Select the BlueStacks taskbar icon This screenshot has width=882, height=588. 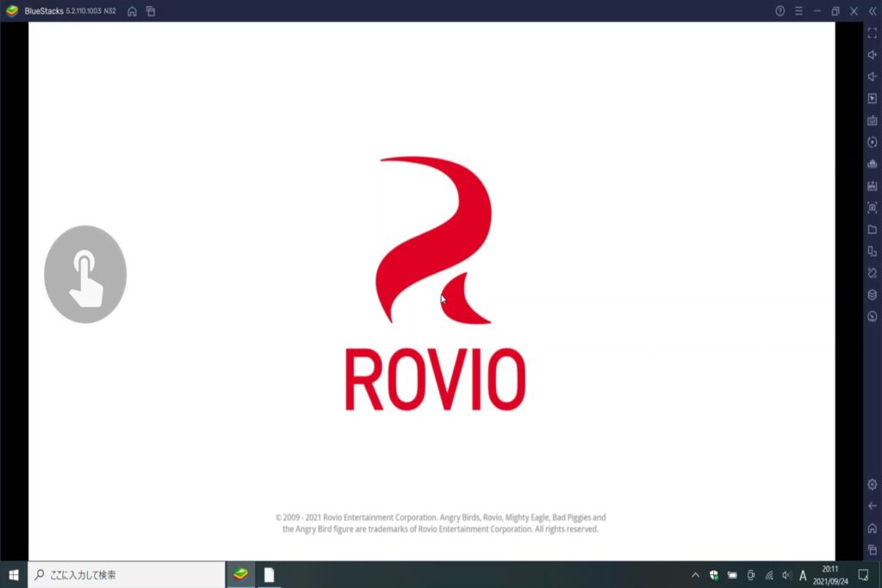[x=241, y=574]
